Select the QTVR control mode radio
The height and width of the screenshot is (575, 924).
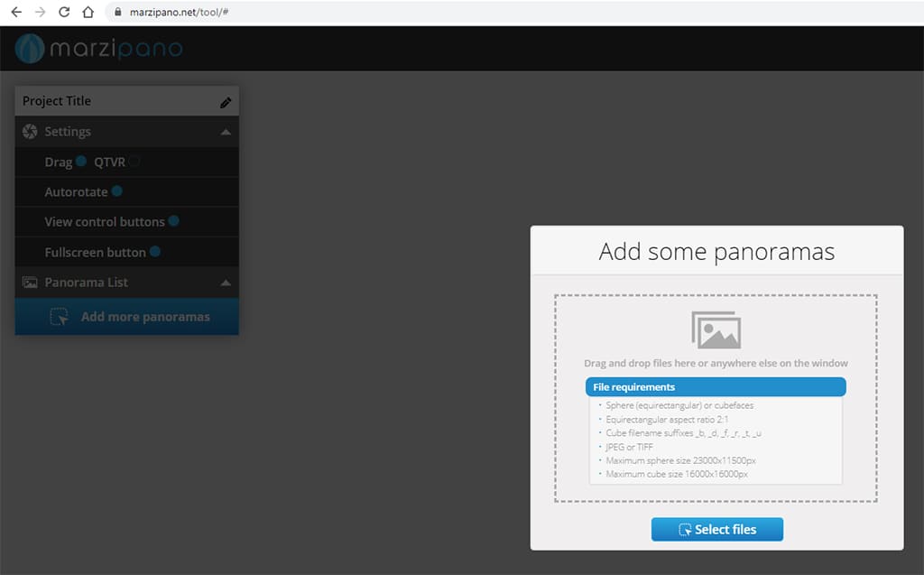pyautogui.click(x=134, y=162)
